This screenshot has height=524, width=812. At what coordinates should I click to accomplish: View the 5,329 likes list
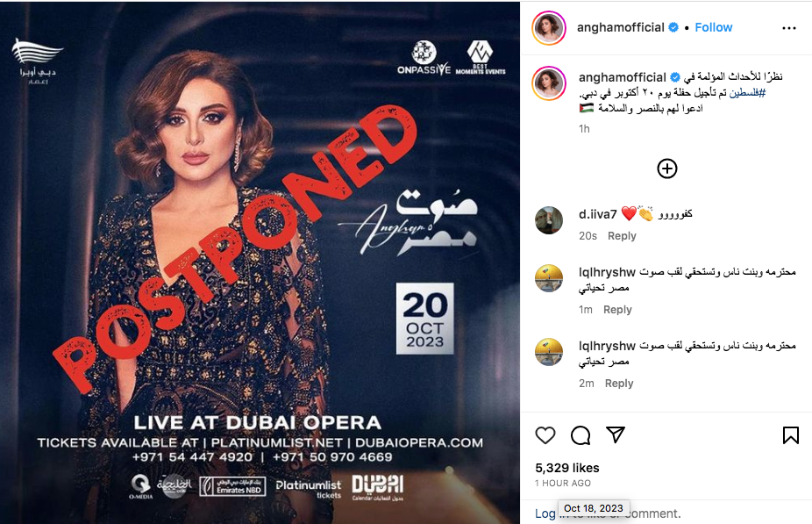[567, 468]
